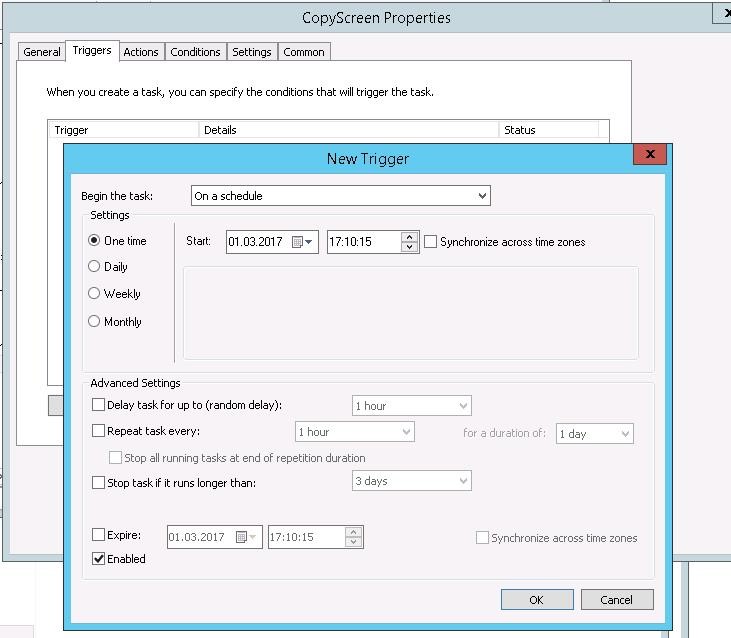This screenshot has height=638, width=731.
Task: Open the Start date calendar picker
Action: click(302, 242)
